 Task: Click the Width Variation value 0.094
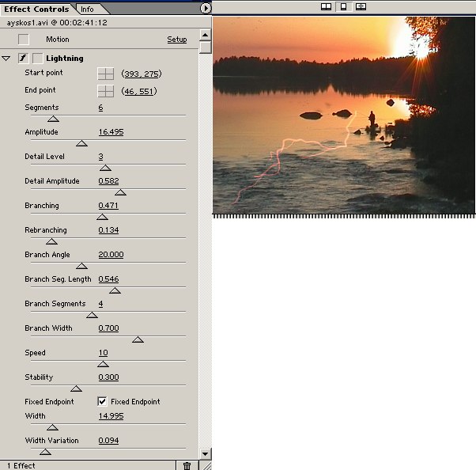(x=108, y=441)
